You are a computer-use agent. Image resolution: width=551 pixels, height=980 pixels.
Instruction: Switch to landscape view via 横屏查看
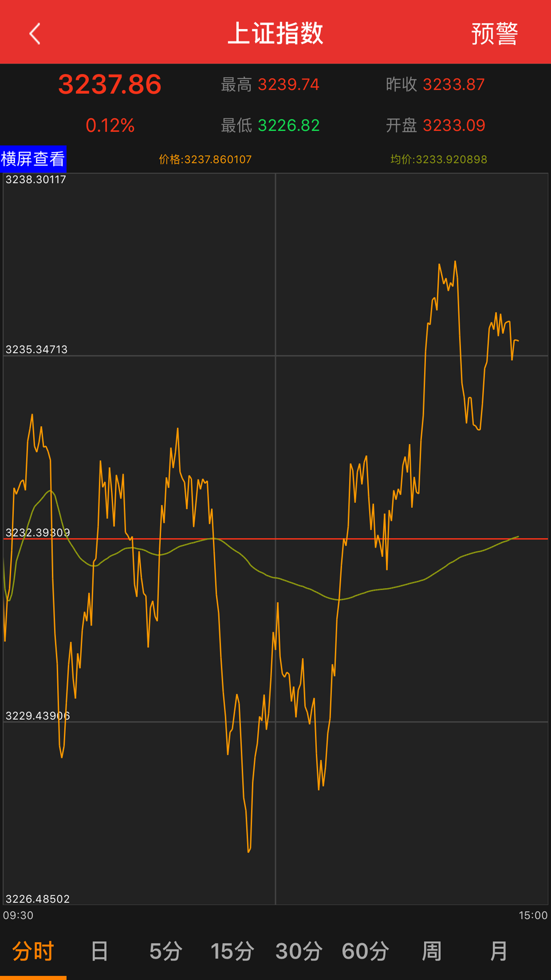coord(33,159)
